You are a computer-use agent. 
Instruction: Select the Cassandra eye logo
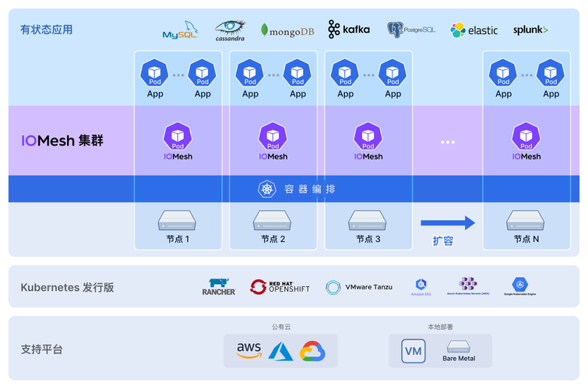coord(230,30)
